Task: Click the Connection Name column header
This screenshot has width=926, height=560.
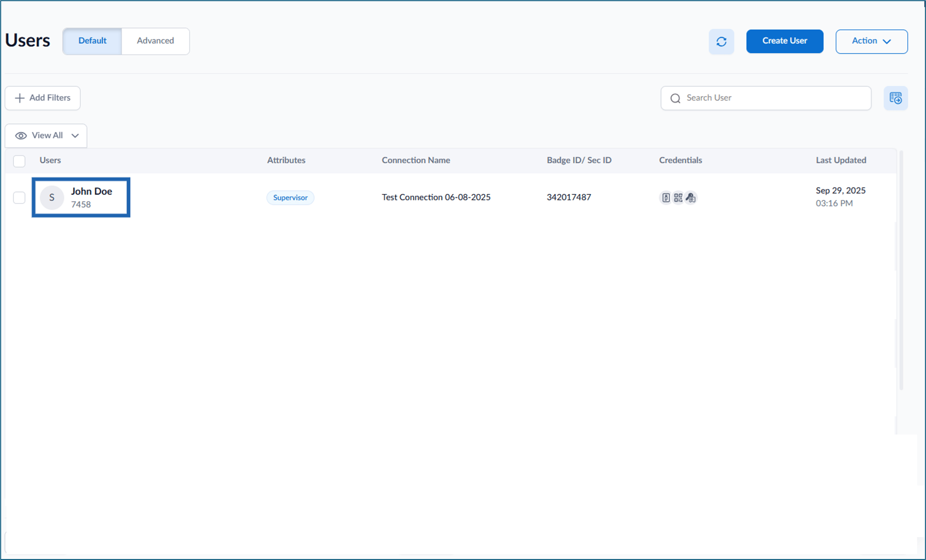Action: tap(416, 160)
